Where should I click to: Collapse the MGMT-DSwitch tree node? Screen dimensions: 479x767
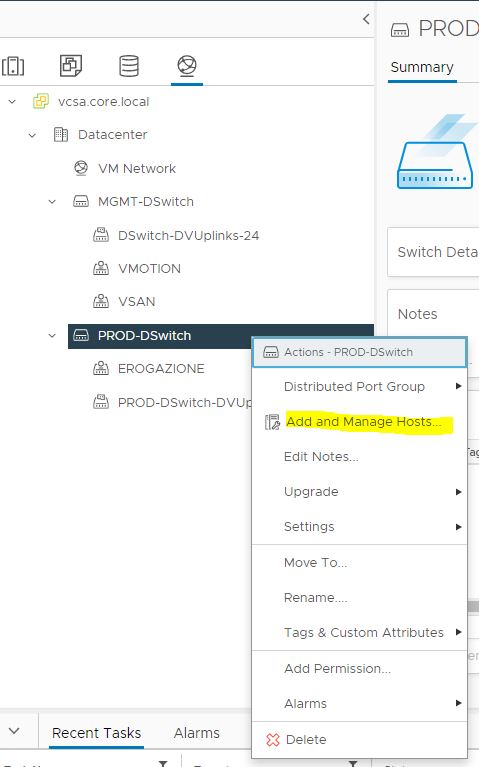pyautogui.click(x=52, y=202)
